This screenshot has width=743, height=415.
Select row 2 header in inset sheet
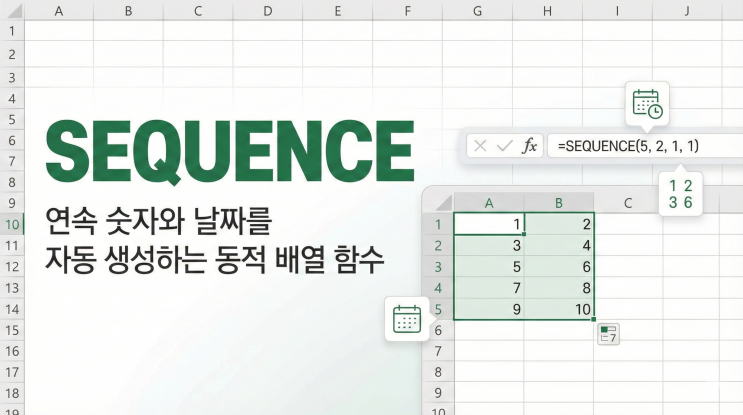[438, 245]
